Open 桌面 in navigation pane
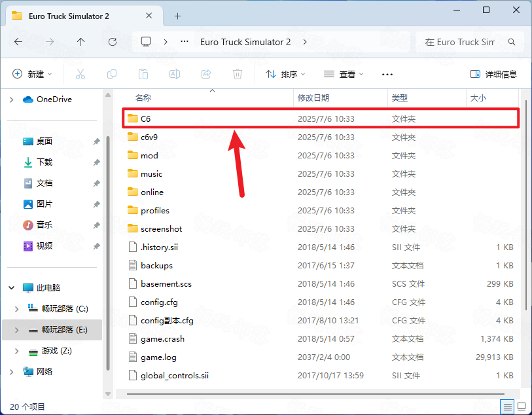 click(x=44, y=141)
